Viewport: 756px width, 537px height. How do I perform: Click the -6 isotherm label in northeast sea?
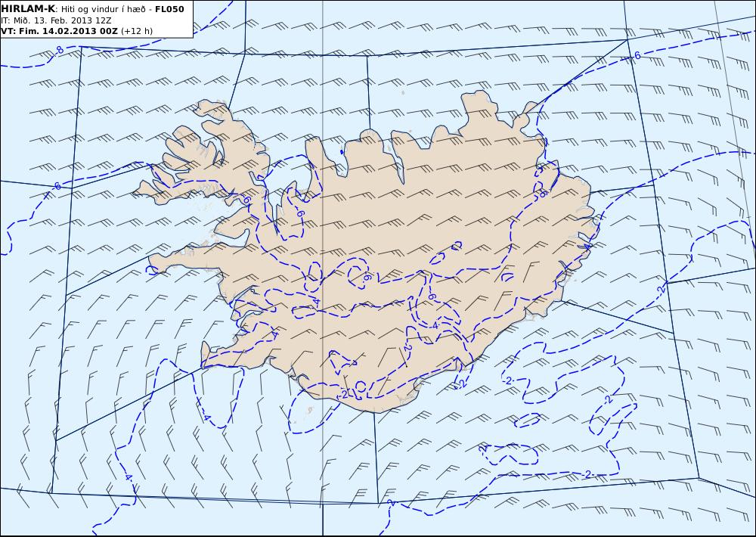pos(636,56)
